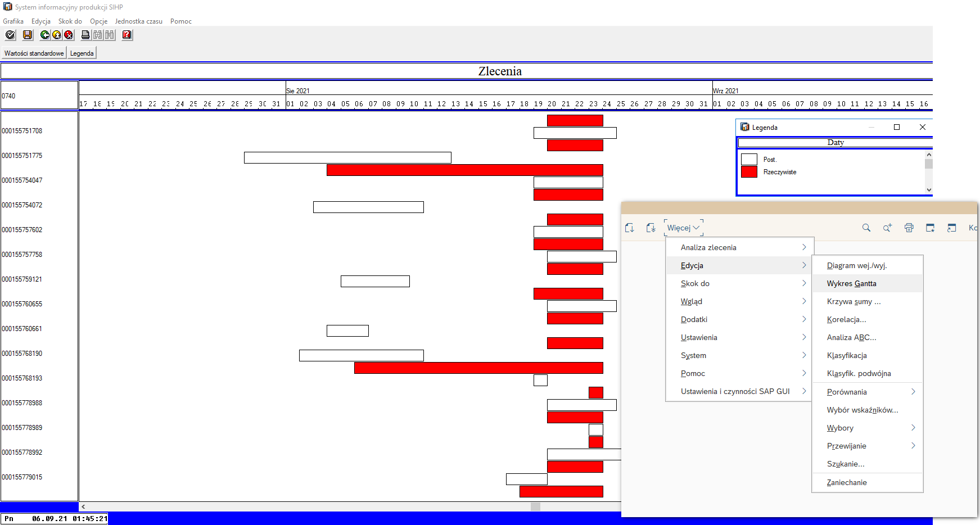Viewport: 980px width, 525px height.
Task: Open the Jednostka czasu menu
Action: point(138,21)
